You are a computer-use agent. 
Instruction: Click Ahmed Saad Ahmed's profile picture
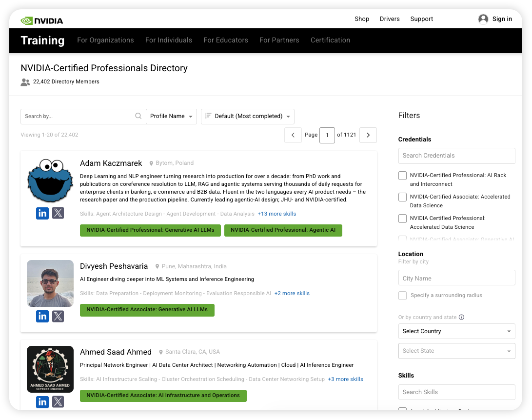50,369
